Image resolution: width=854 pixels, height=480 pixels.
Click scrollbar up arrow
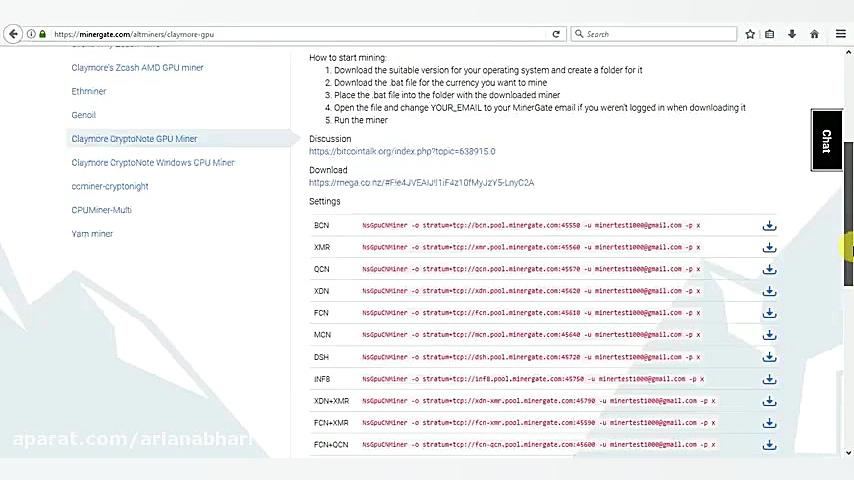point(849,52)
